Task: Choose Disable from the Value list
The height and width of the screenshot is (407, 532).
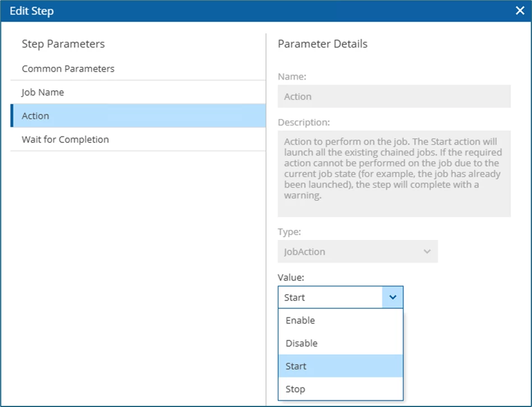Action: (x=302, y=344)
